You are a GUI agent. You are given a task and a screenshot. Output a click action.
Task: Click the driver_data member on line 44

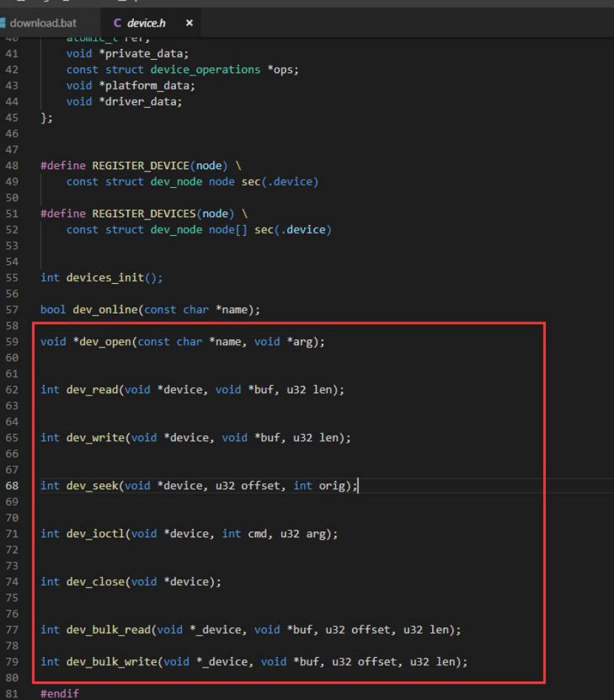click(x=141, y=102)
